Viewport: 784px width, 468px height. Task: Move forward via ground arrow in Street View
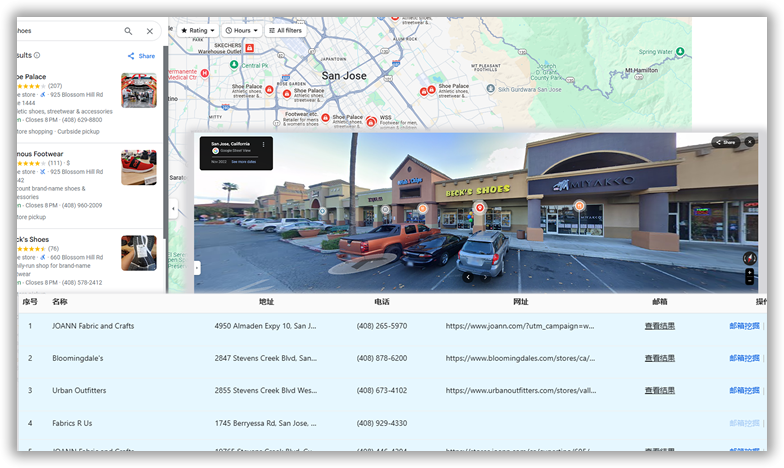point(362,262)
